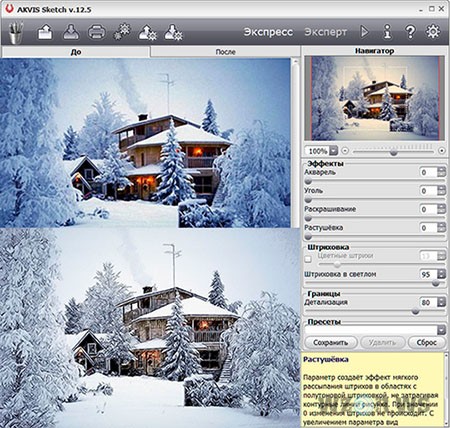Switch to Эксперт mode
Viewport: 450px width, 428px height.
(326, 32)
